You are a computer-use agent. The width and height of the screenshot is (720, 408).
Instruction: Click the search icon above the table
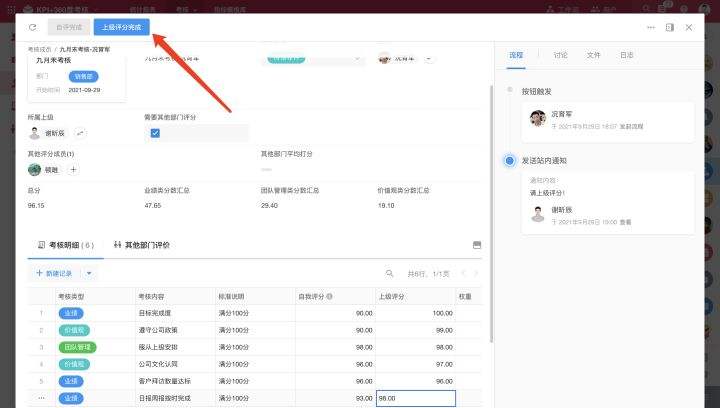[x=390, y=273]
